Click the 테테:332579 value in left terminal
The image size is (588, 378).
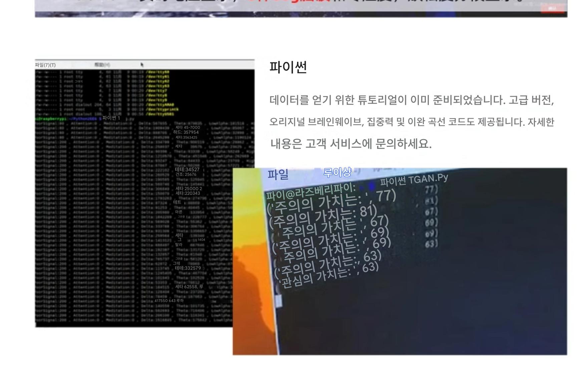click(188, 268)
